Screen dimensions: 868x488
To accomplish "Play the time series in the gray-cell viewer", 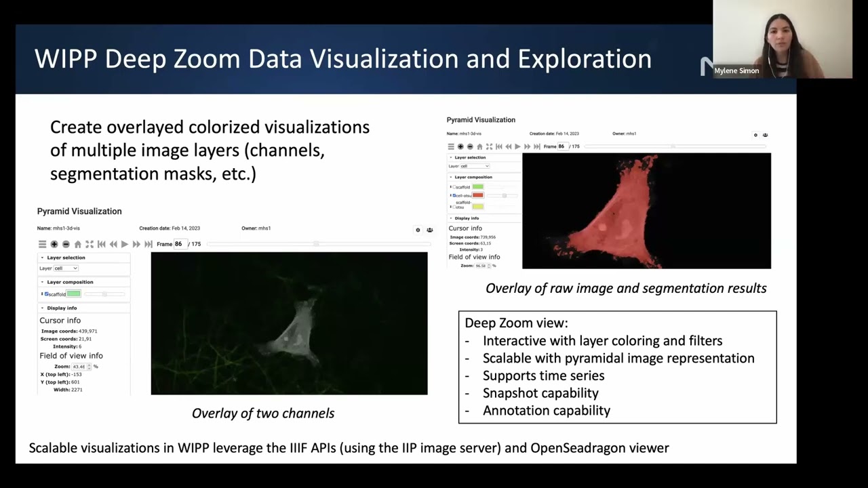I will point(125,244).
